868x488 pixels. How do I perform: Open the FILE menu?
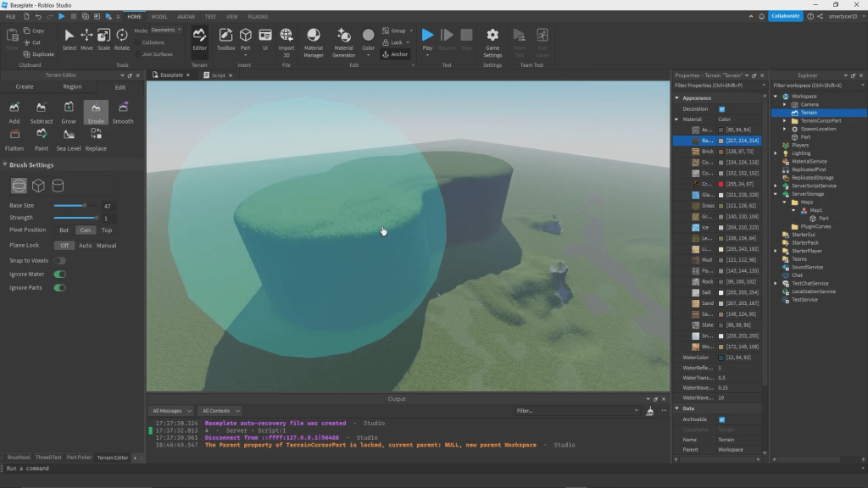(x=10, y=17)
